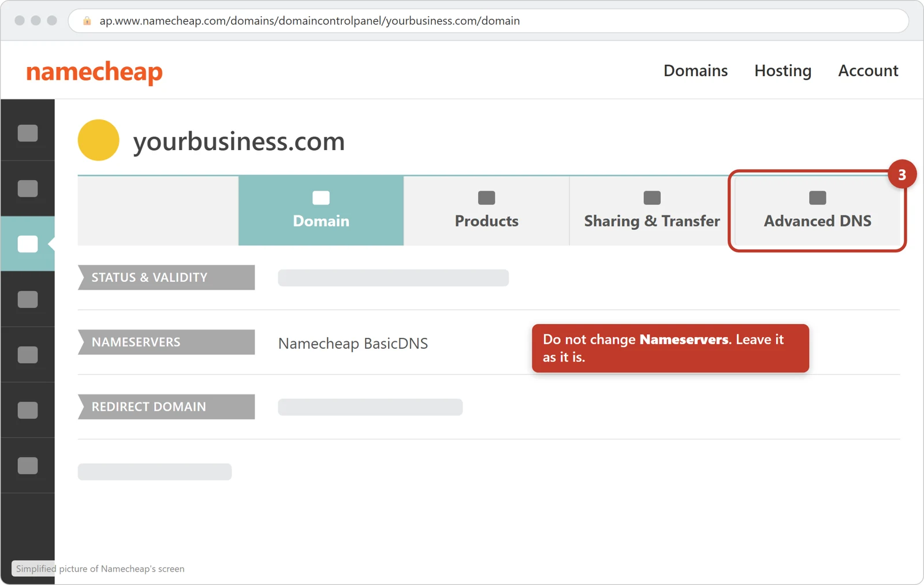Click the Status & Validity placeholder bar
The height and width of the screenshot is (585, 924).
[393, 278]
